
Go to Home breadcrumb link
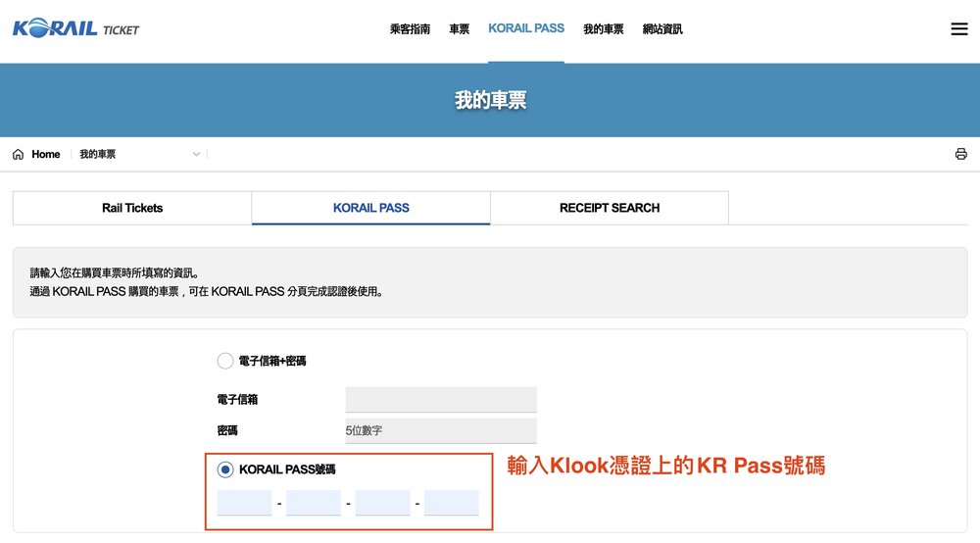46,154
